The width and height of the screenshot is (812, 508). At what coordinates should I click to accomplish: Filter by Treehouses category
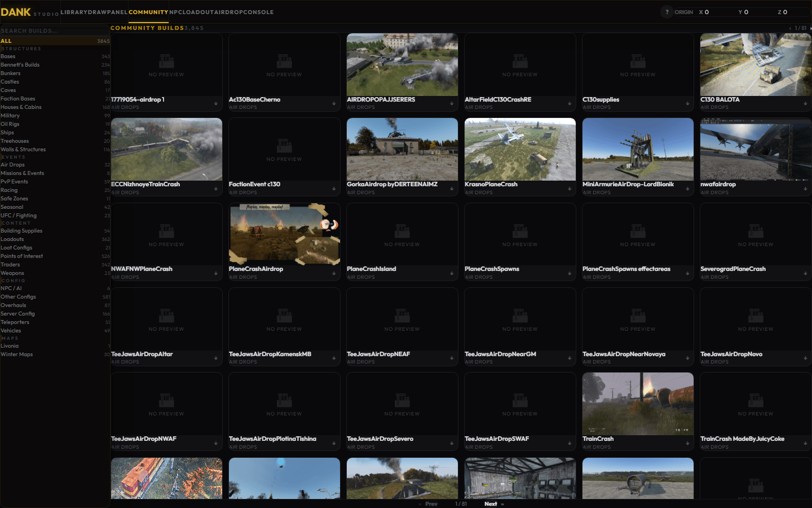point(55,141)
